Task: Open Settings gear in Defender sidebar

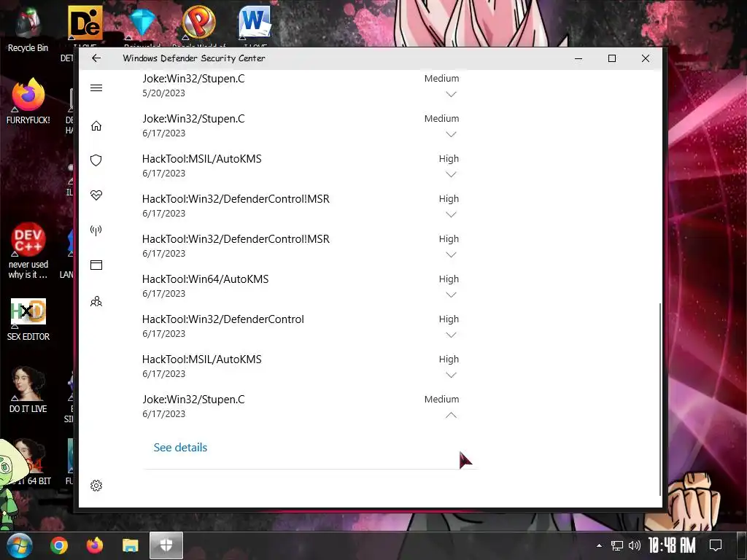Action: click(x=96, y=485)
